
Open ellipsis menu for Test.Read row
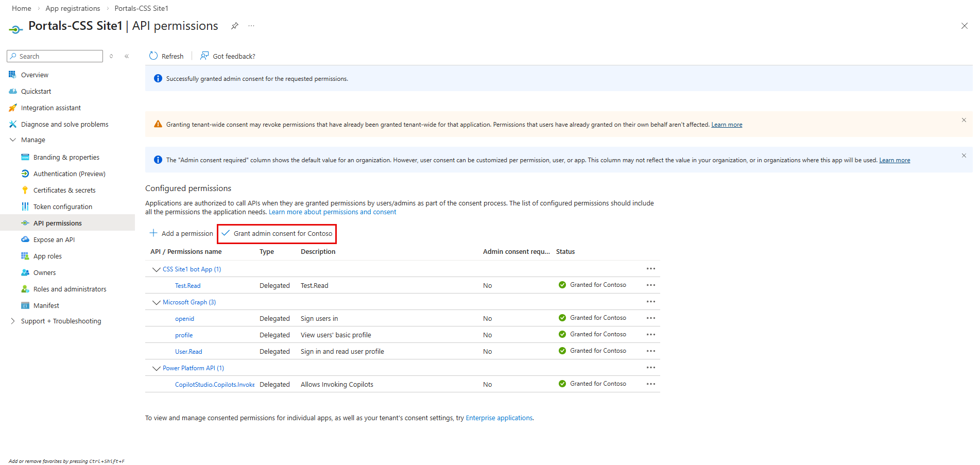tap(651, 285)
